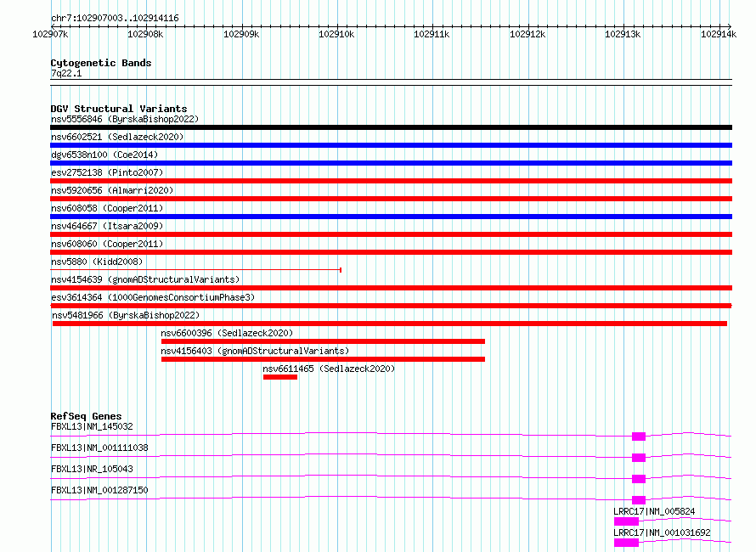Click the DGV Structural Variants track title
The width and height of the screenshot is (756, 552).
119,109
